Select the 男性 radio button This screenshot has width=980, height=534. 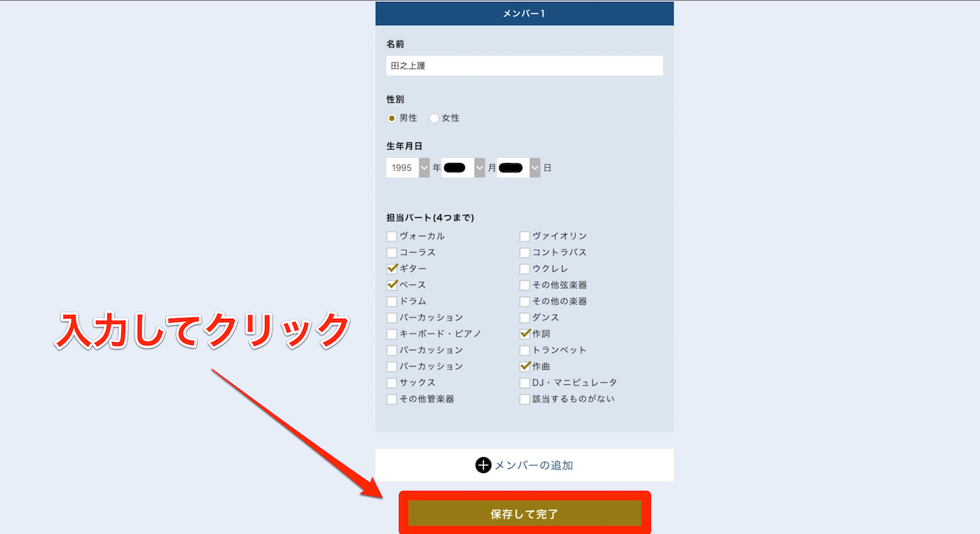coord(391,118)
